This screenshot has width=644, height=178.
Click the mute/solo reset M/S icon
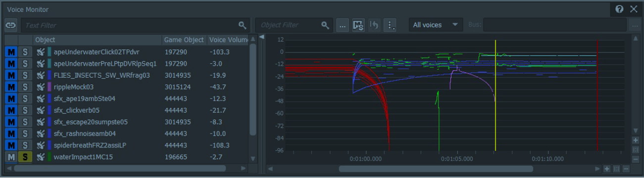click(358, 25)
